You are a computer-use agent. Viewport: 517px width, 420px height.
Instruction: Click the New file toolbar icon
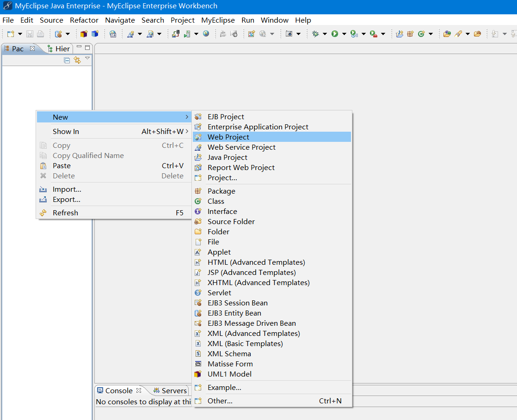pos(11,34)
